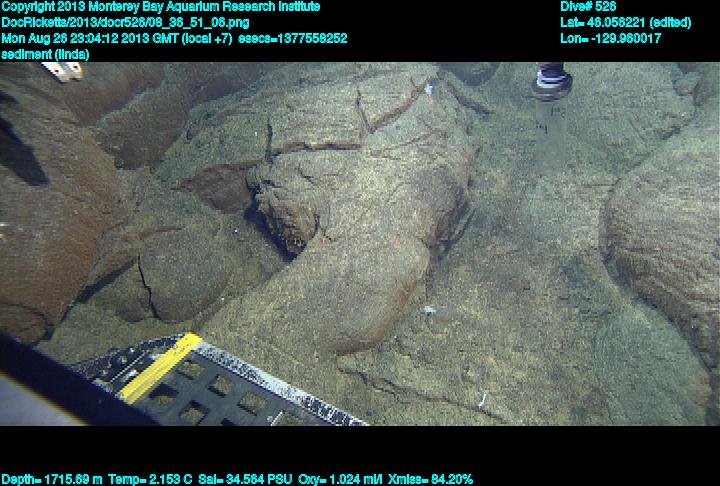Select the DocRicketts image file path
The height and width of the screenshot is (486, 720).
(x=125, y=22)
